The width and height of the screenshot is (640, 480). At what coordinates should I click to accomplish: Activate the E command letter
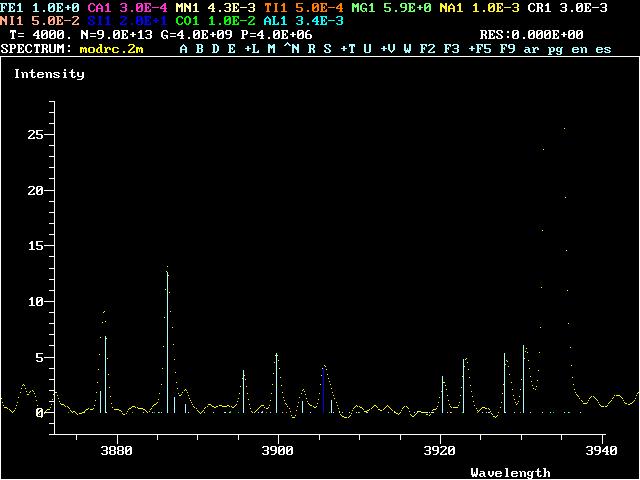tap(231, 49)
